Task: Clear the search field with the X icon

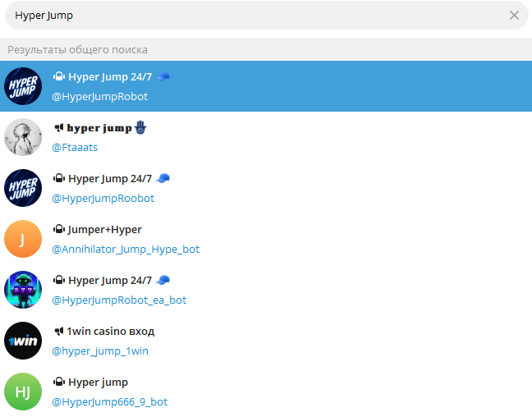Action: coord(514,16)
